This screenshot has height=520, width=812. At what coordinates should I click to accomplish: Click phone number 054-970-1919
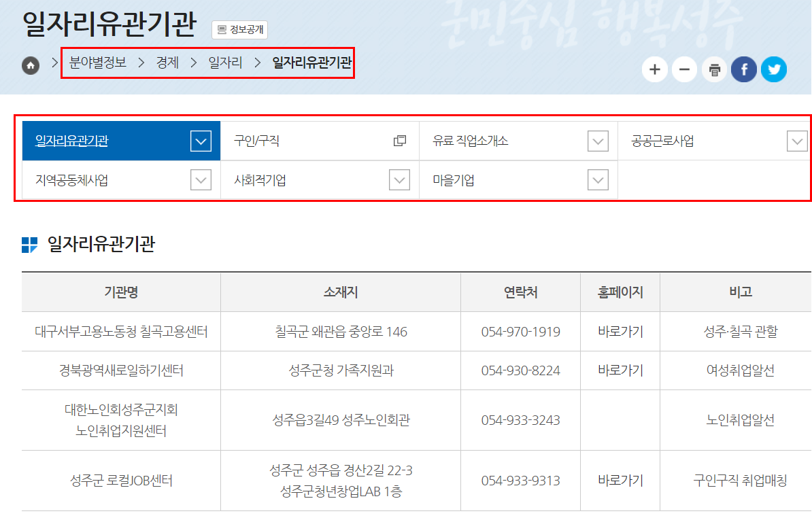click(x=520, y=331)
